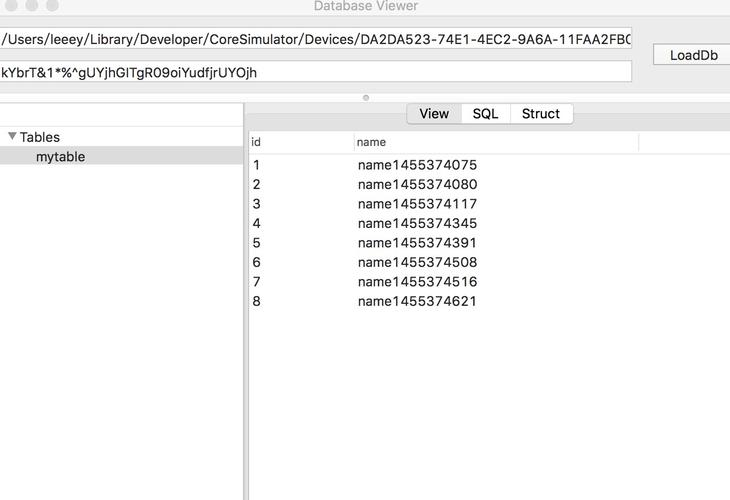Select the name1455374391 cell
Image resolution: width=730 pixels, height=500 pixels.
click(417, 243)
